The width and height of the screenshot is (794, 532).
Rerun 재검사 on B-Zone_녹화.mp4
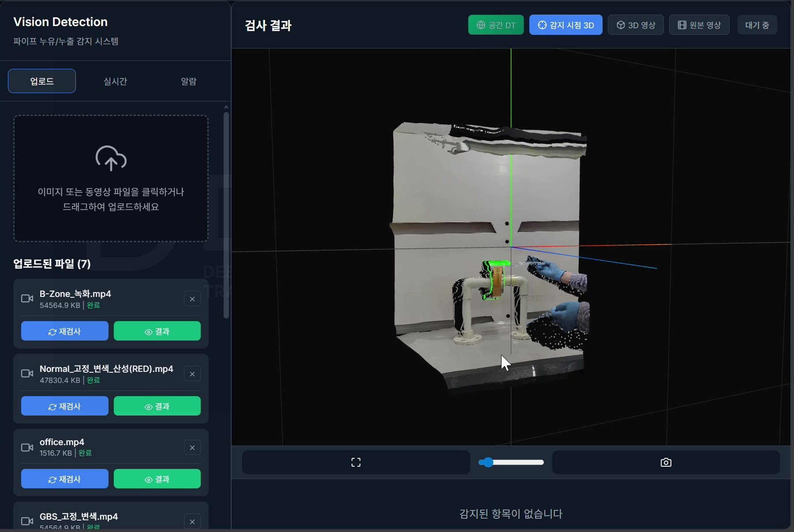(64, 331)
